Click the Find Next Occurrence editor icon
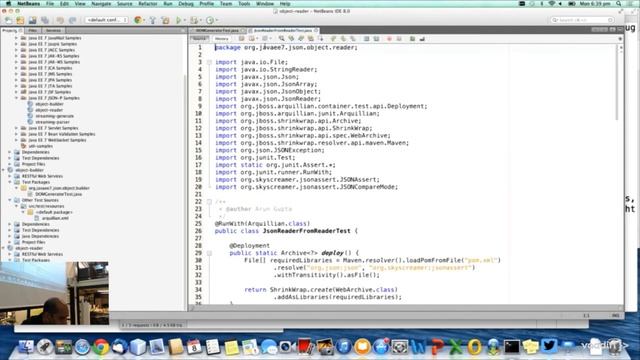Viewport: 640px width, 360px height. coord(301,38)
